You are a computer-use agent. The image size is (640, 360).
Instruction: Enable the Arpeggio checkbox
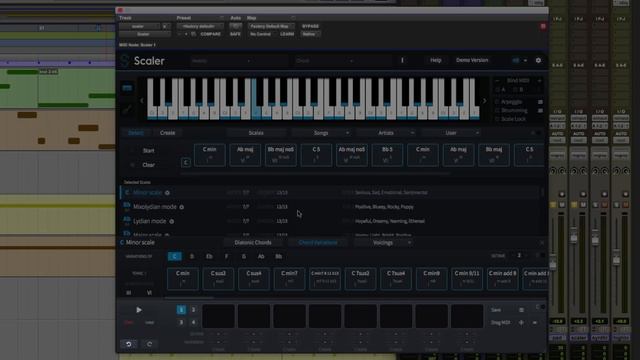[x=497, y=102]
